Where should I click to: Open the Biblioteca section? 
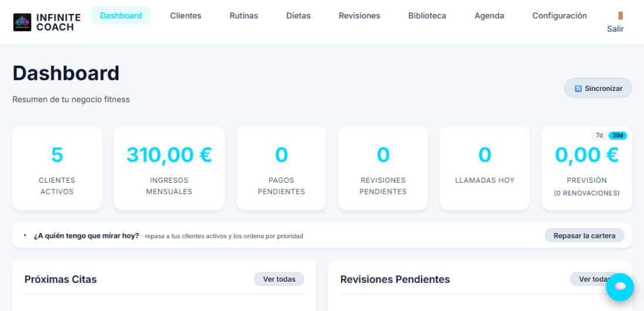427,16
